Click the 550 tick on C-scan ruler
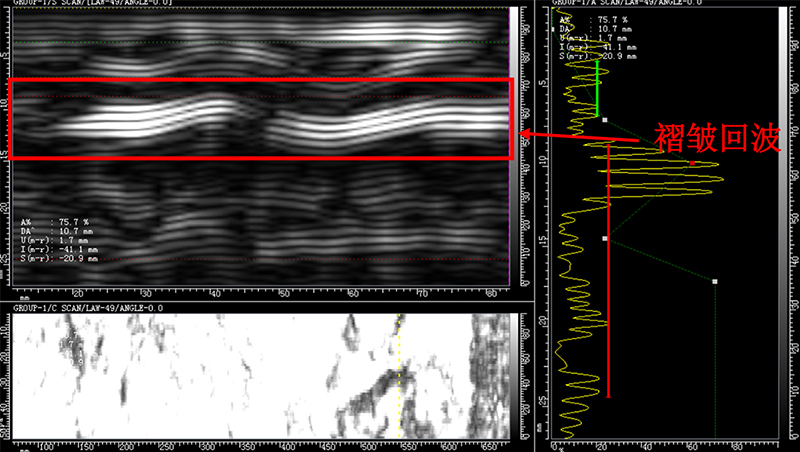 click(409, 446)
